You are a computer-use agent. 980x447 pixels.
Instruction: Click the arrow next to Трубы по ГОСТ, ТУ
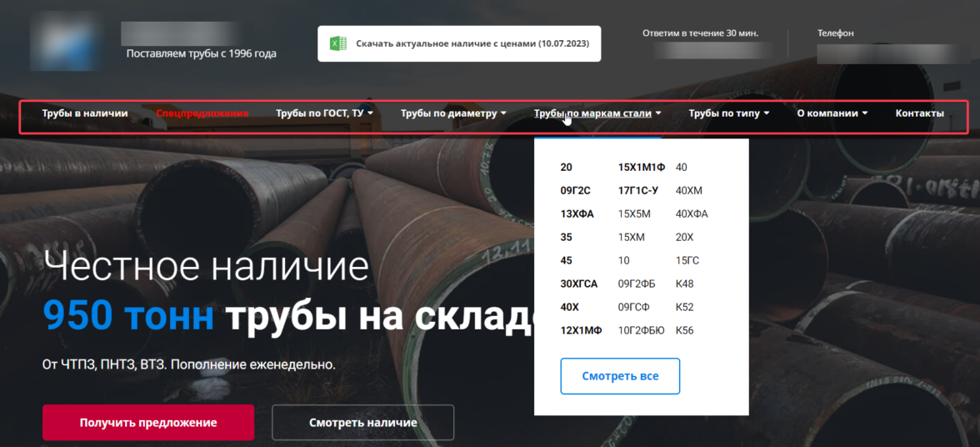coord(371,113)
